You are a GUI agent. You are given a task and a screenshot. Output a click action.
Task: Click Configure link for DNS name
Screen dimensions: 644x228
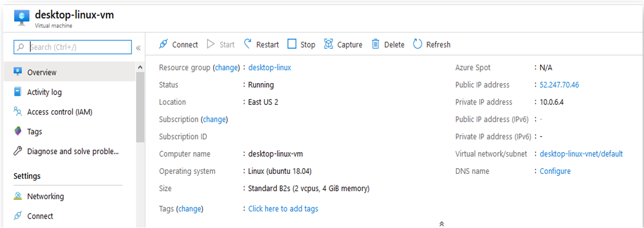point(555,171)
